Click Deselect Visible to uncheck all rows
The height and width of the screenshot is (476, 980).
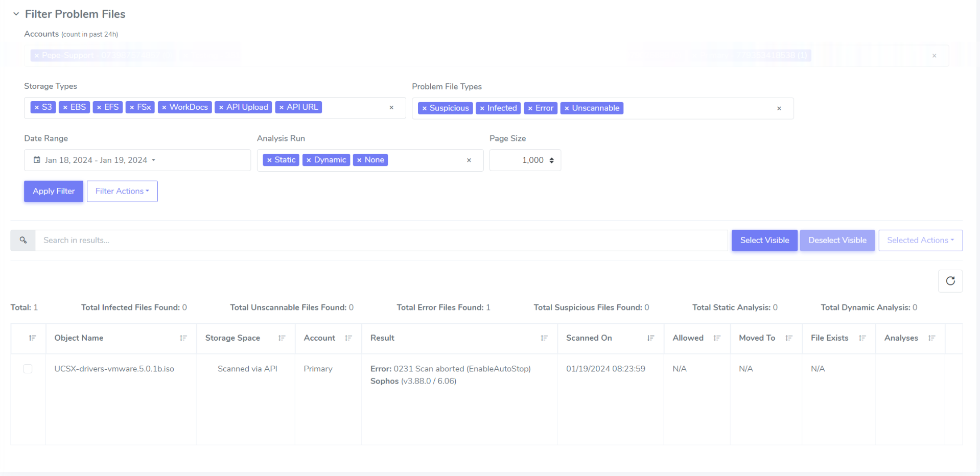click(x=837, y=240)
